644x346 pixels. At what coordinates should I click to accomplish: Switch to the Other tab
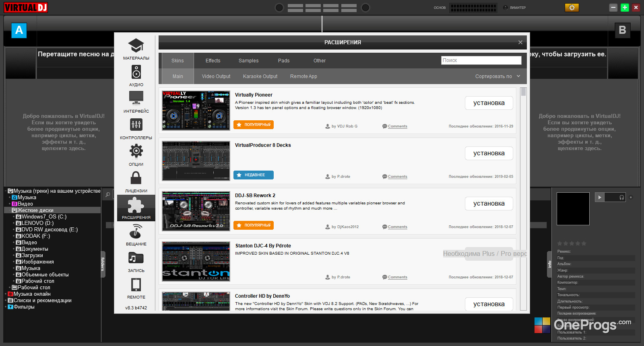[320, 61]
